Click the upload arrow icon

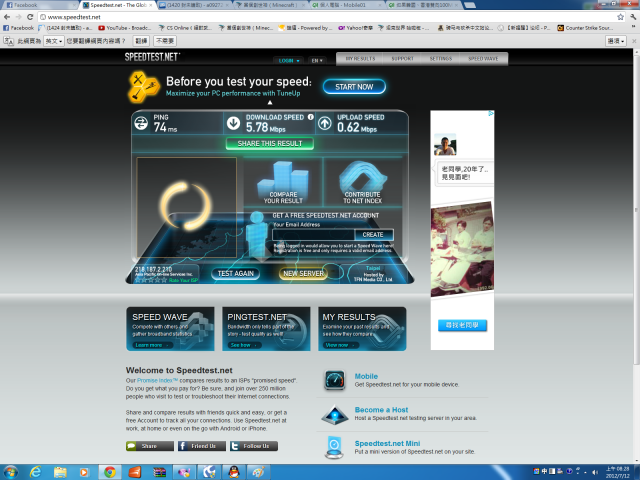pyautogui.click(x=325, y=123)
